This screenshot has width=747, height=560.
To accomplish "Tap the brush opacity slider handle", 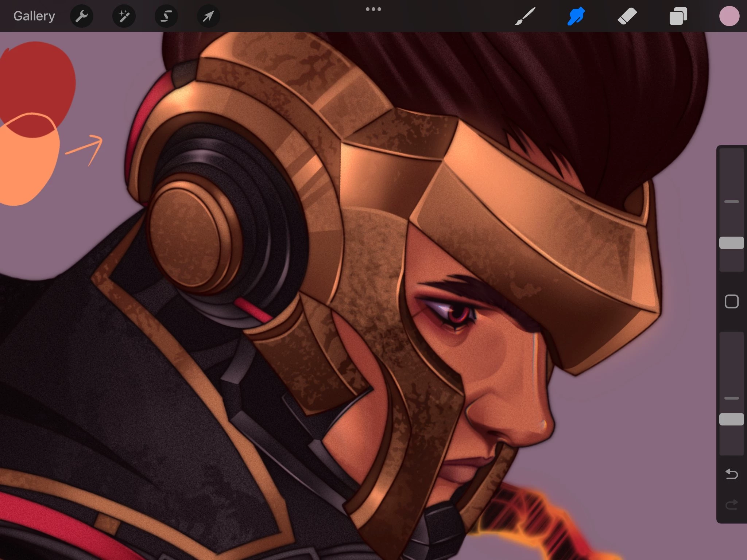I will [731, 419].
